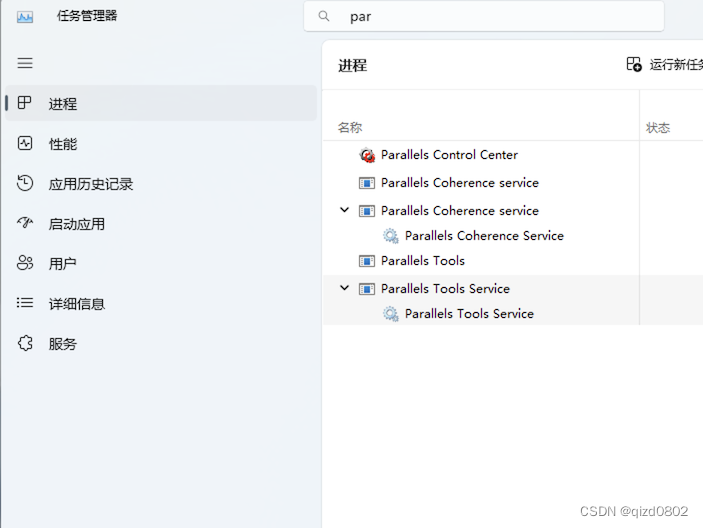Select the 进程 (Processes) sidebar tab

point(161,104)
